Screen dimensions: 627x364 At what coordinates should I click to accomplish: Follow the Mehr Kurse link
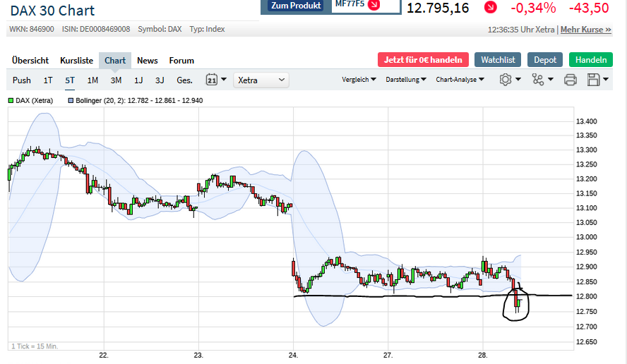[586, 30]
